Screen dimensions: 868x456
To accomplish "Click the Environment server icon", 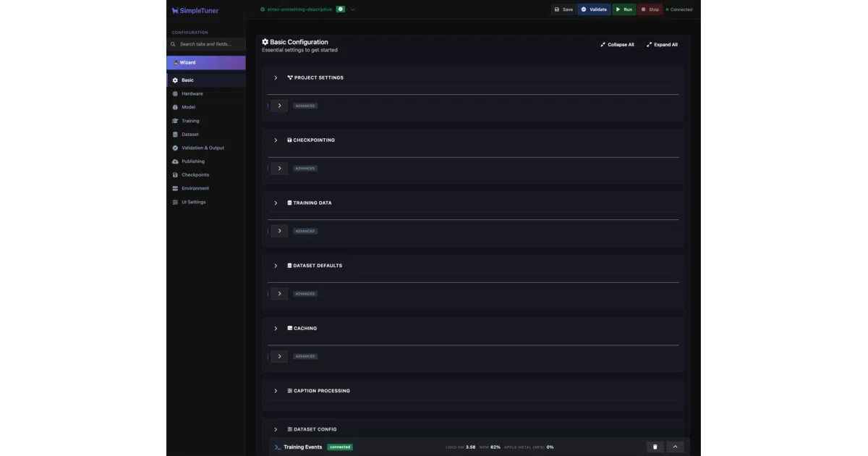I will point(175,188).
